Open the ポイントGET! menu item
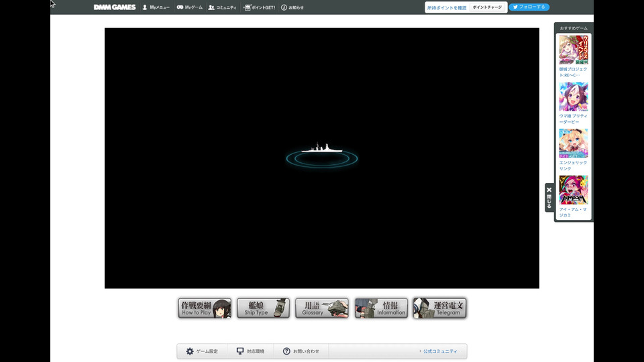The image size is (644, 362). click(259, 7)
